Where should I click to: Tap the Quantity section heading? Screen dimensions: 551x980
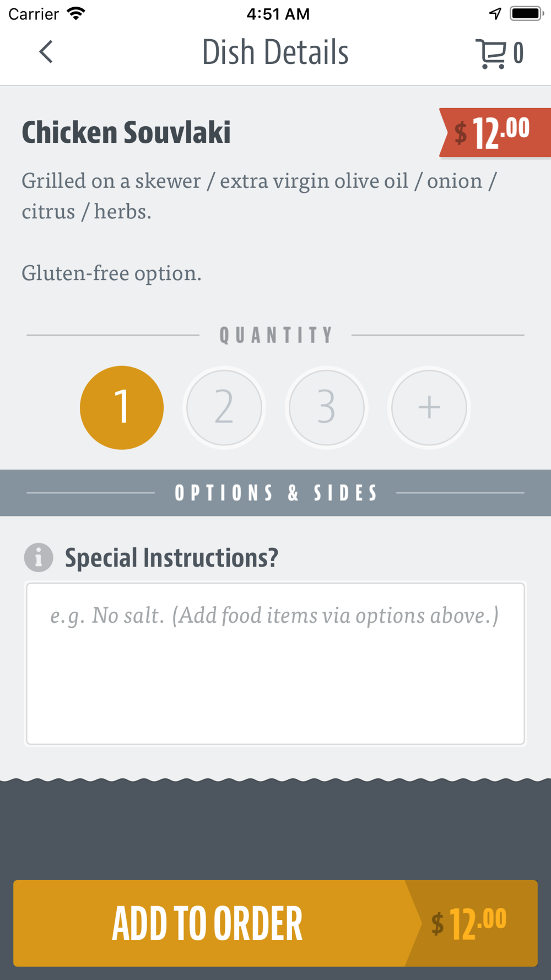(275, 335)
